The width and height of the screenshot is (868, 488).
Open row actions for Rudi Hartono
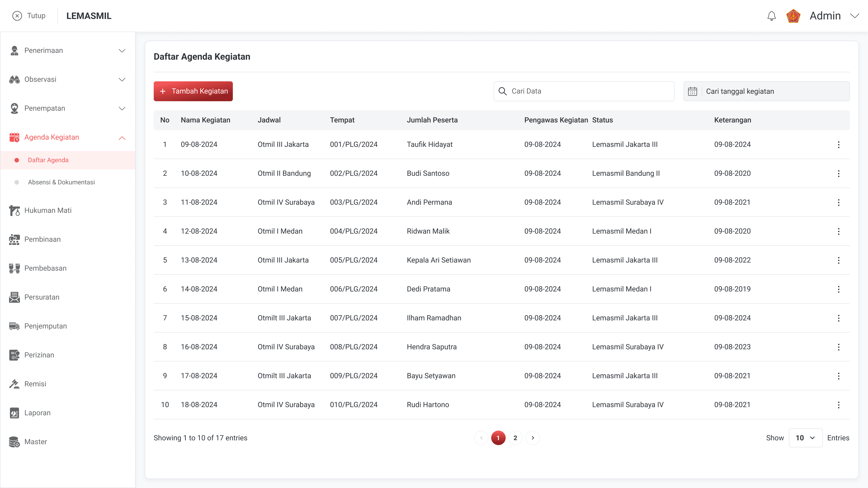click(838, 405)
